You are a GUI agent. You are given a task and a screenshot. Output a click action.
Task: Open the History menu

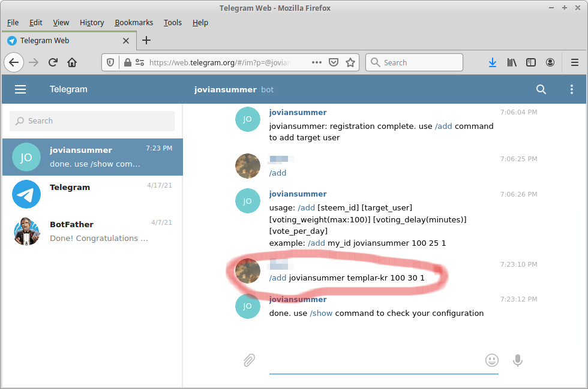pyautogui.click(x=92, y=23)
